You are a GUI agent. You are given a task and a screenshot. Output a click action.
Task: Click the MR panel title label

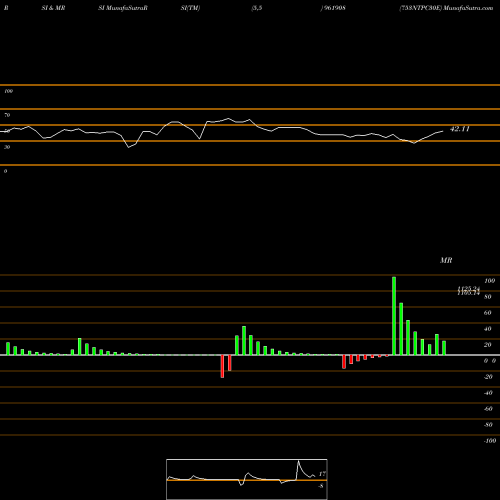point(446,260)
